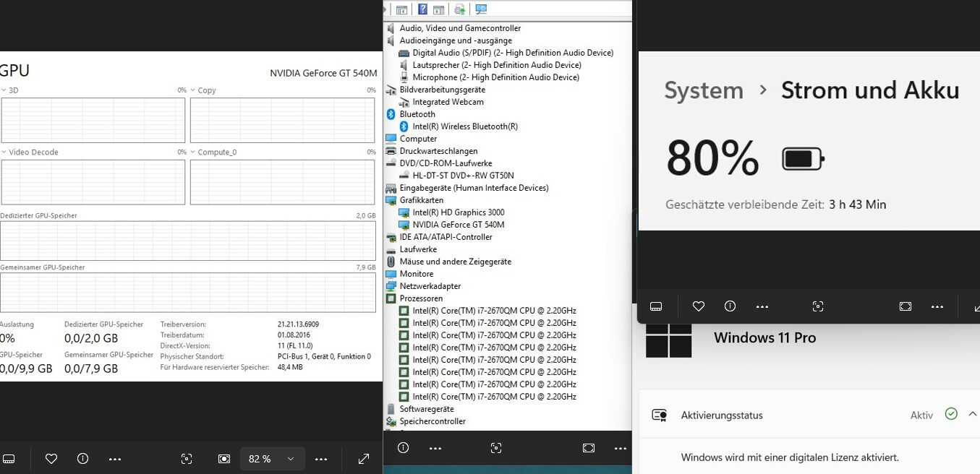Toggle filmstrip in the Strom und Akku viewer

[656, 306]
